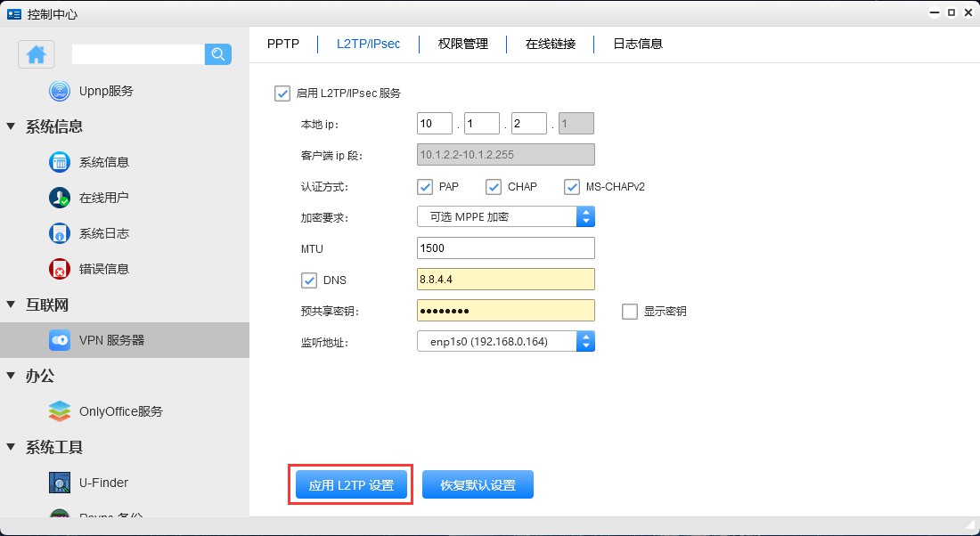The width and height of the screenshot is (980, 536).
Task: Click the search magnifier icon
Action: pos(218,54)
